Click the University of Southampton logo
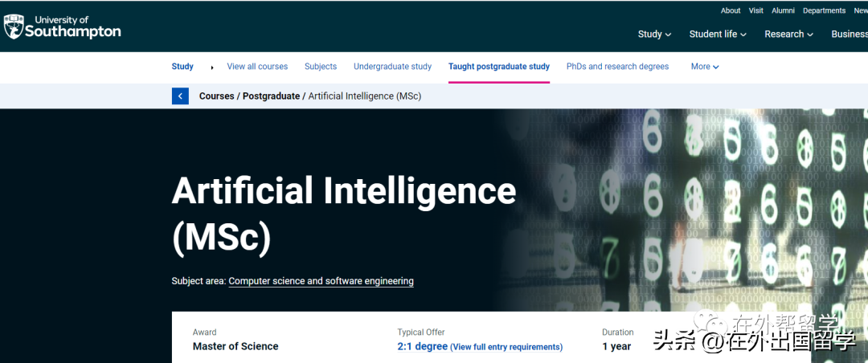The image size is (868, 363). point(62,27)
